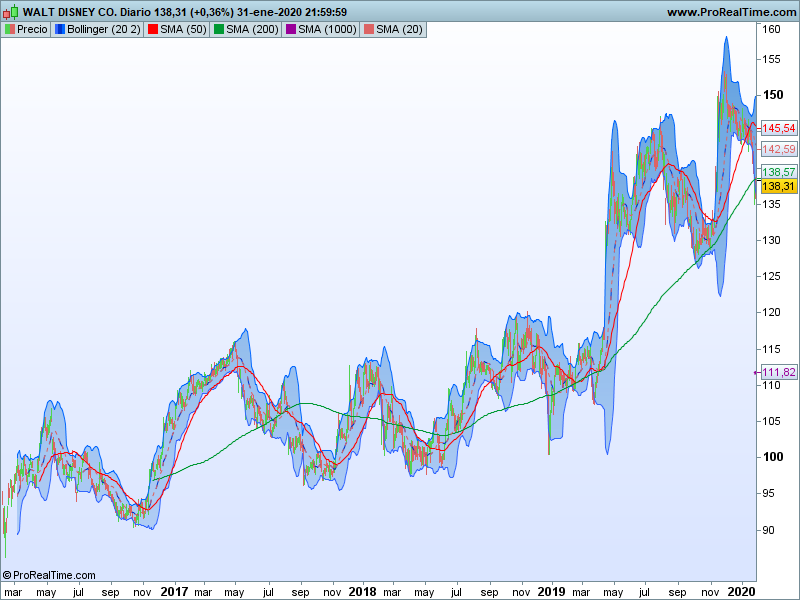Click the purple 111,82 SMA (1000) value label
This screenshot has width=800, height=600.
779,372
